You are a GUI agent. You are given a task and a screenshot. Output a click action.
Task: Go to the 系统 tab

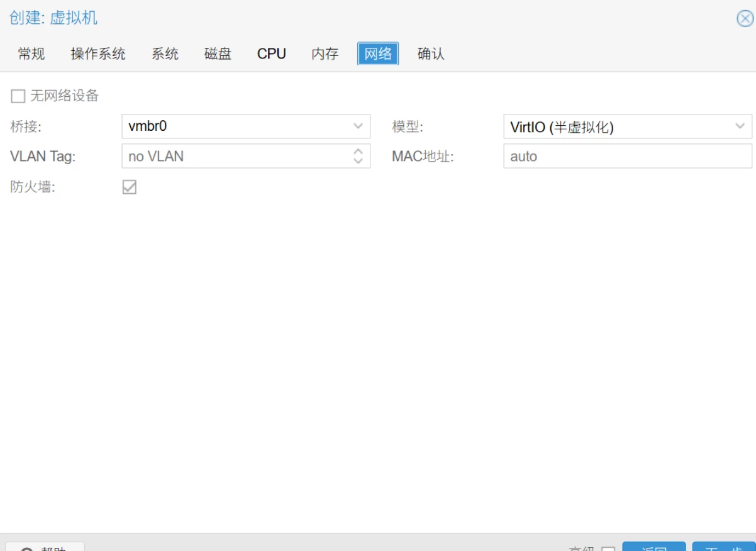(x=165, y=54)
